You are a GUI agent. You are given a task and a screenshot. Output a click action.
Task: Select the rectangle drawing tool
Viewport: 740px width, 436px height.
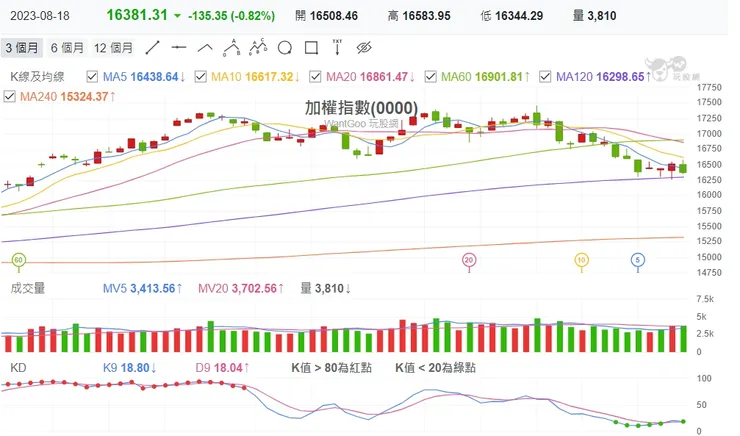pyautogui.click(x=311, y=48)
